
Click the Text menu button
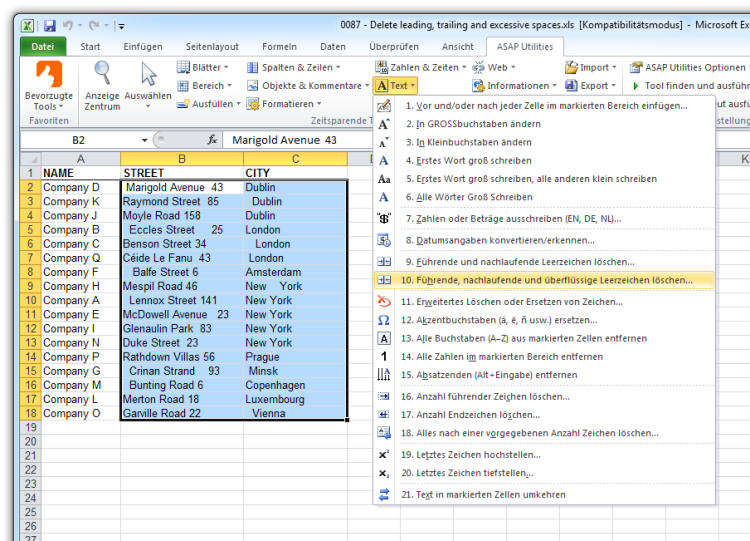[x=396, y=86]
